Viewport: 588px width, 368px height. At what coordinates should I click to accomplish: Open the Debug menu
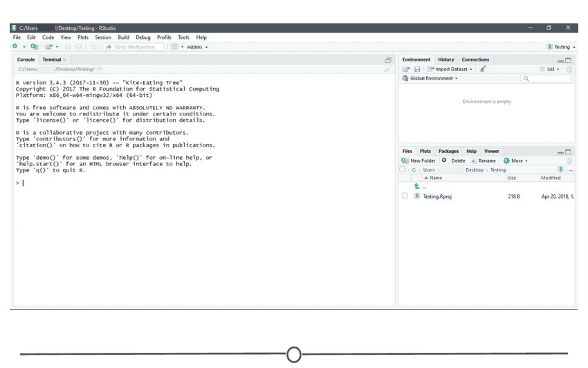pyautogui.click(x=143, y=37)
